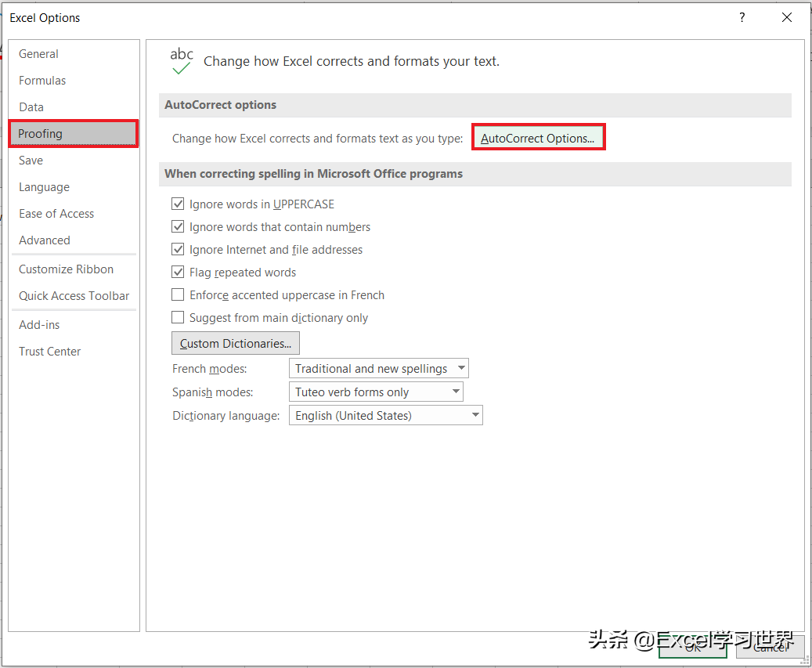Open Custom Dictionaries dialog
Viewport: 812px width, 668px height.
tap(236, 343)
